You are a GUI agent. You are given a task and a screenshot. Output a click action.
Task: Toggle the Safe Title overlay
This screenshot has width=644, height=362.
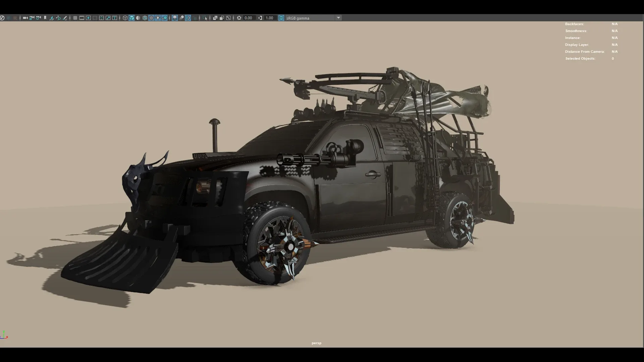114,18
